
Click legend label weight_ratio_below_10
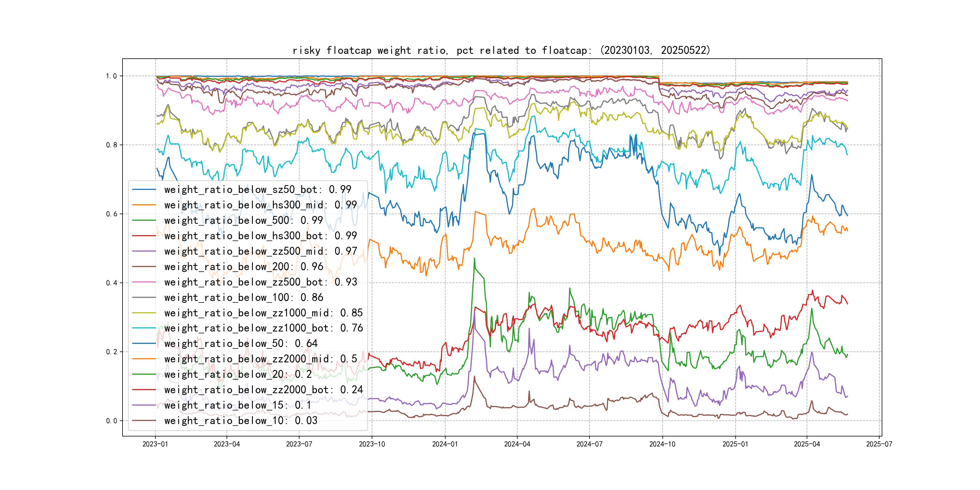click(x=240, y=420)
